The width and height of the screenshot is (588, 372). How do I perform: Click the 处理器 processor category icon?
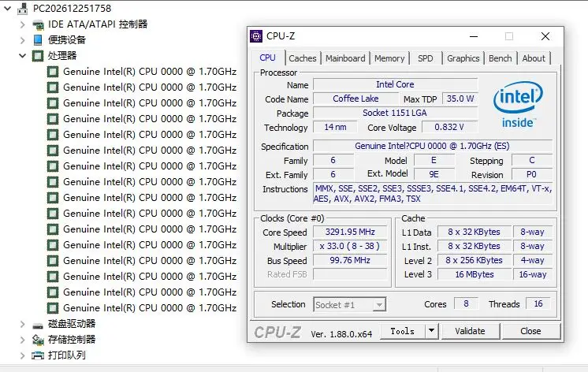[x=38, y=56]
